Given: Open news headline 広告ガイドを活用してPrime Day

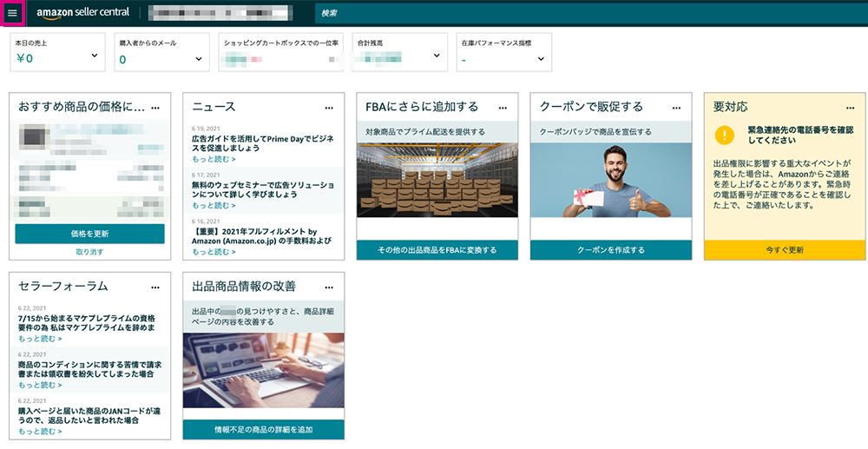Looking at the screenshot, I should [263, 143].
